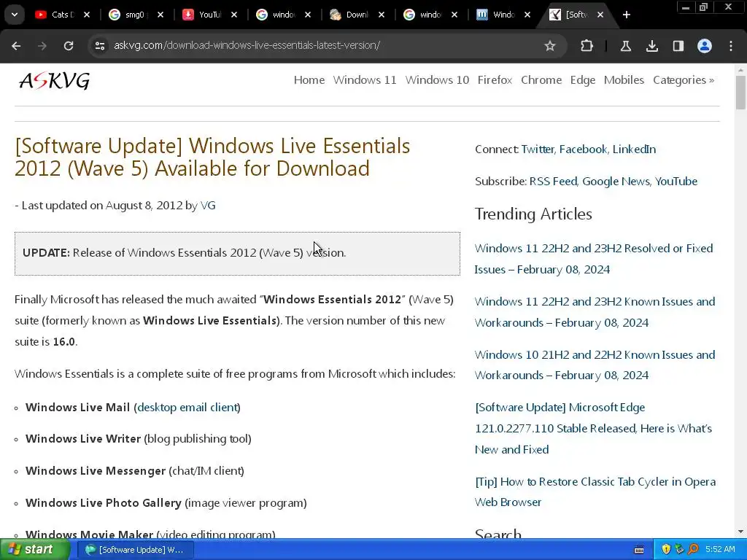Expand the Categories » menu
This screenshot has height=560, width=747.
[x=683, y=80]
